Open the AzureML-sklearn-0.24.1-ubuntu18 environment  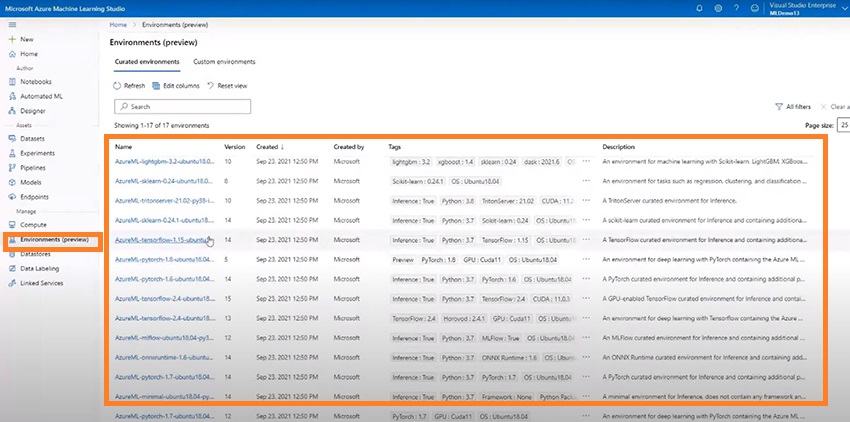point(165,220)
